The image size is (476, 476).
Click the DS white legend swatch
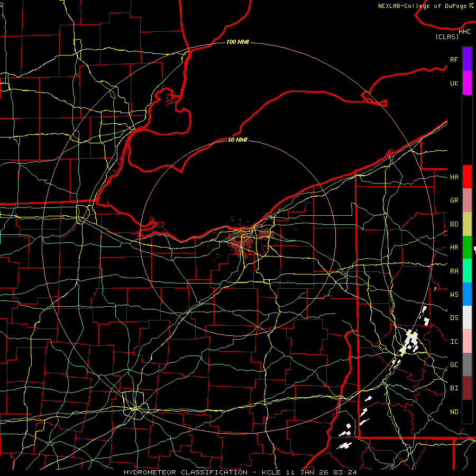tap(467, 317)
